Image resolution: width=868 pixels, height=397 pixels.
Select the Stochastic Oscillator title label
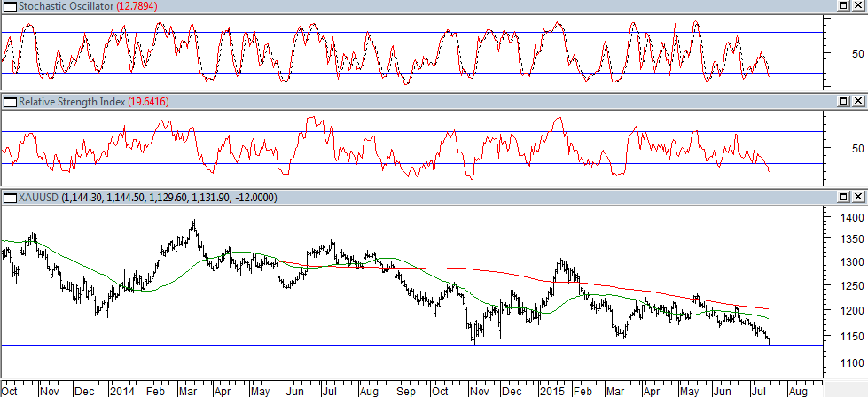[x=59, y=7]
